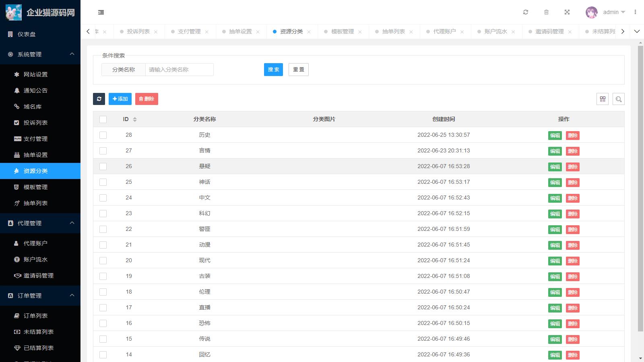The width and height of the screenshot is (644, 362).
Task: Toggle fullscreen with the expand icon
Action: (x=567, y=12)
